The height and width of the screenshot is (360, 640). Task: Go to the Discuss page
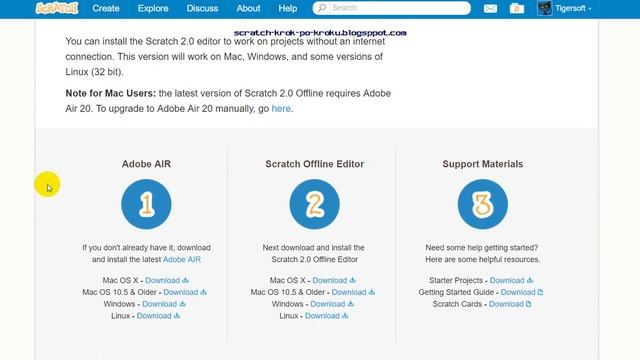coord(202,8)
